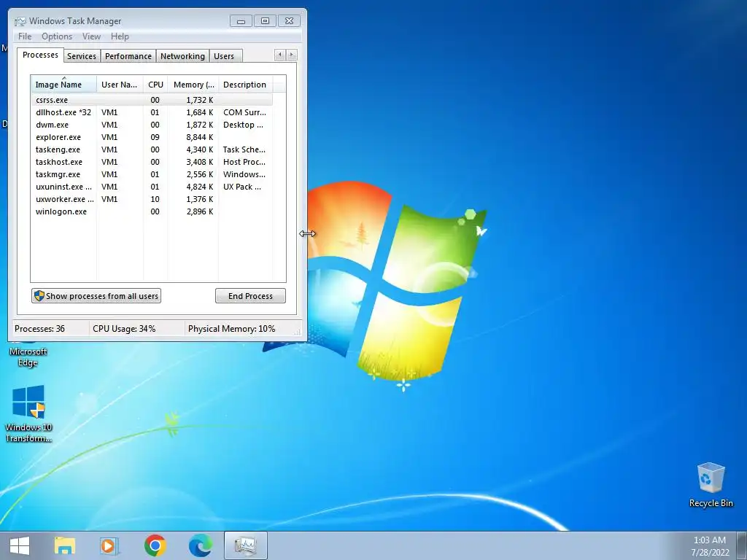This screenshot has height=560, width=747.
Task: Select the taskeng.exe process
Action: coord(152,149)
